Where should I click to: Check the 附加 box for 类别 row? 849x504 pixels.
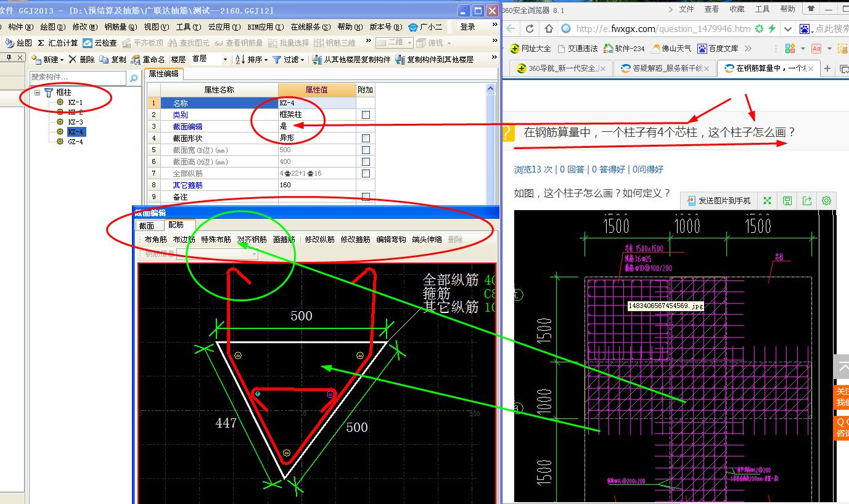[366, 115]
